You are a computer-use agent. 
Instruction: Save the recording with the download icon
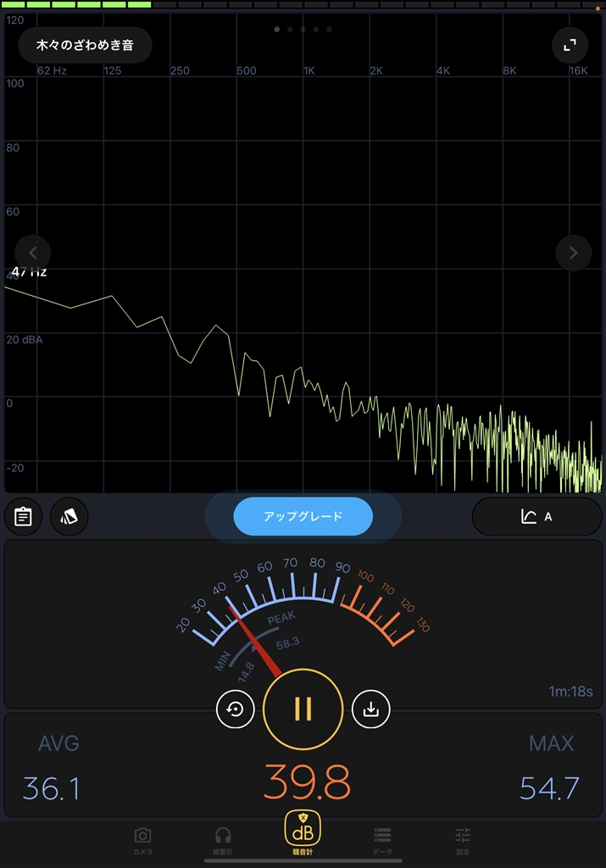point(370,709)
